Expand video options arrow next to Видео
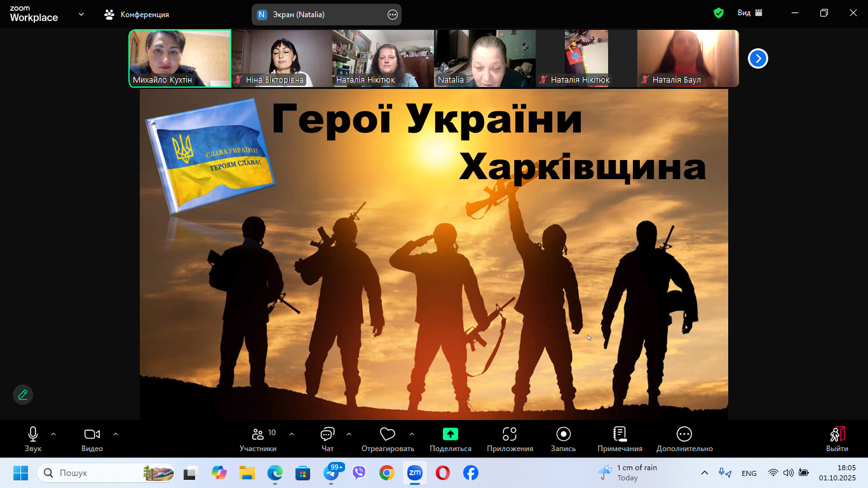Screen dimensions: 868x488 coord(116,434)
